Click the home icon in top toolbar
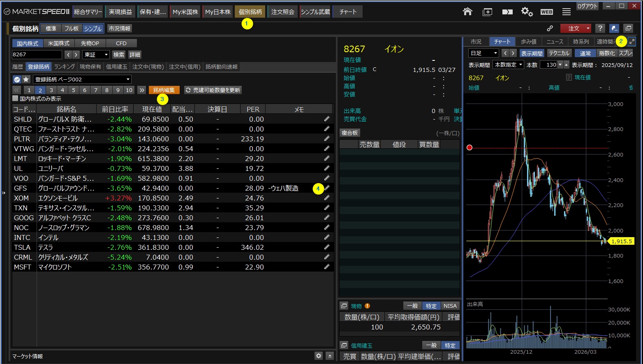This screenshot has width=643, height=364. pyautogui.click(x=467, y=12)
